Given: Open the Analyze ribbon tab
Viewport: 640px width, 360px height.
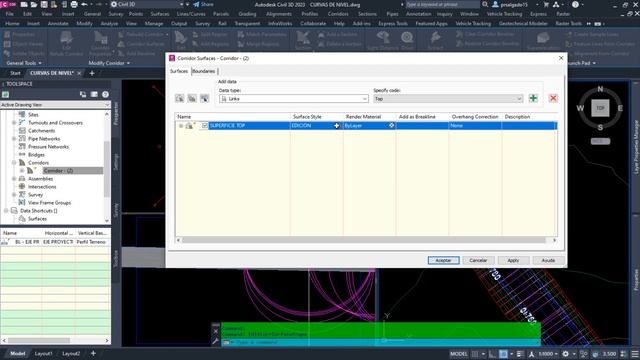Looking at the screenshot, I should coord(109,24).
